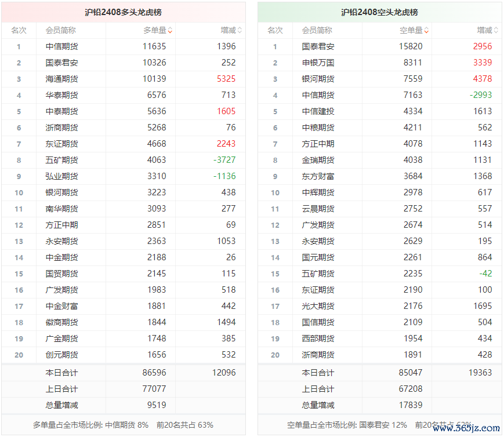Select 云晨期货 row name

coord(318,209)
